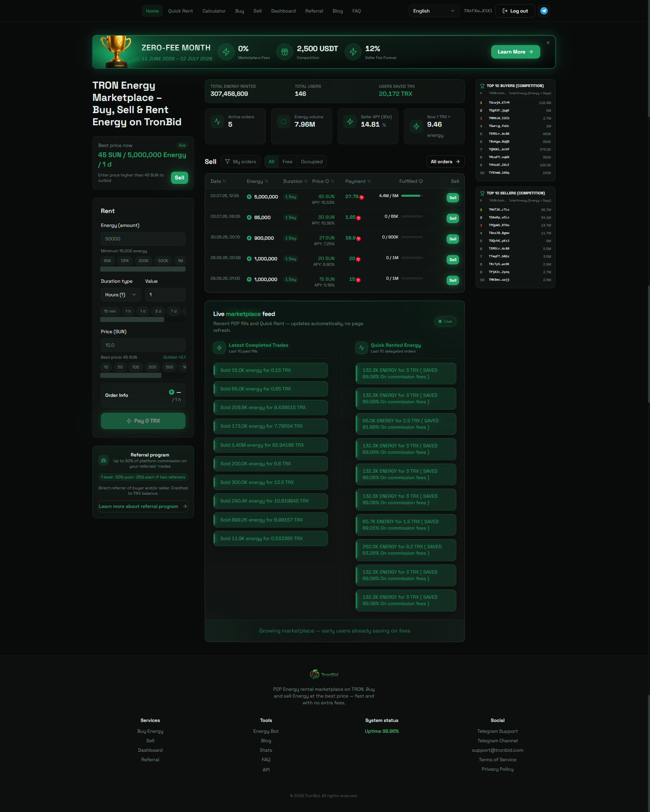Click the Pay 0 TRX button
The height and width of the screenshot is (812, 650).
[x=143, y=421]
